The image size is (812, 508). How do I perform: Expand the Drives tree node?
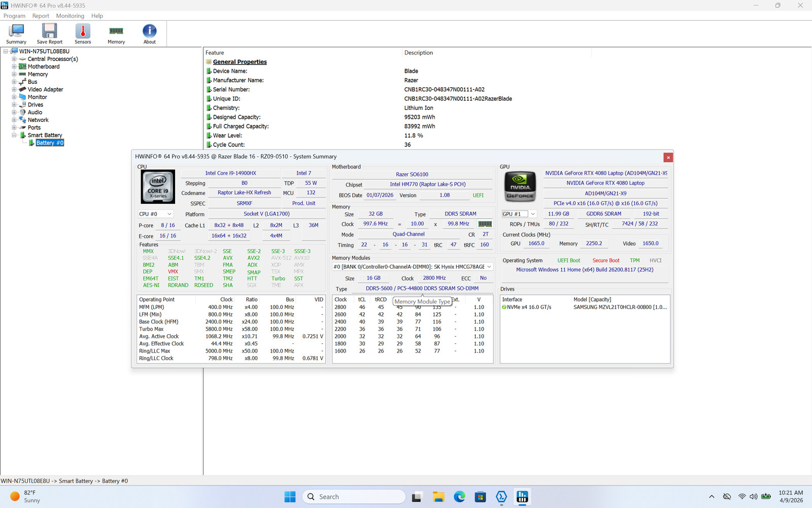coord(14,105)
